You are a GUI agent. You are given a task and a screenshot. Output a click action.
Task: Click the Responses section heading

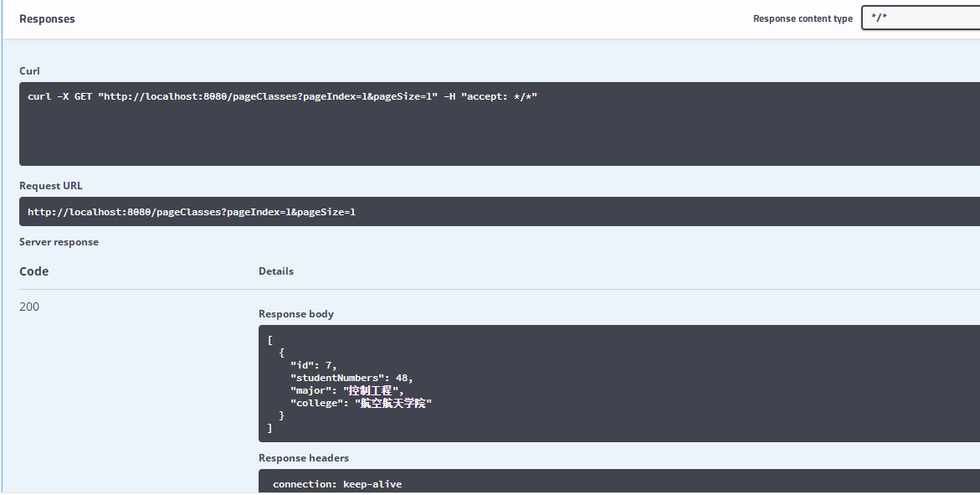tap(47, 18)
